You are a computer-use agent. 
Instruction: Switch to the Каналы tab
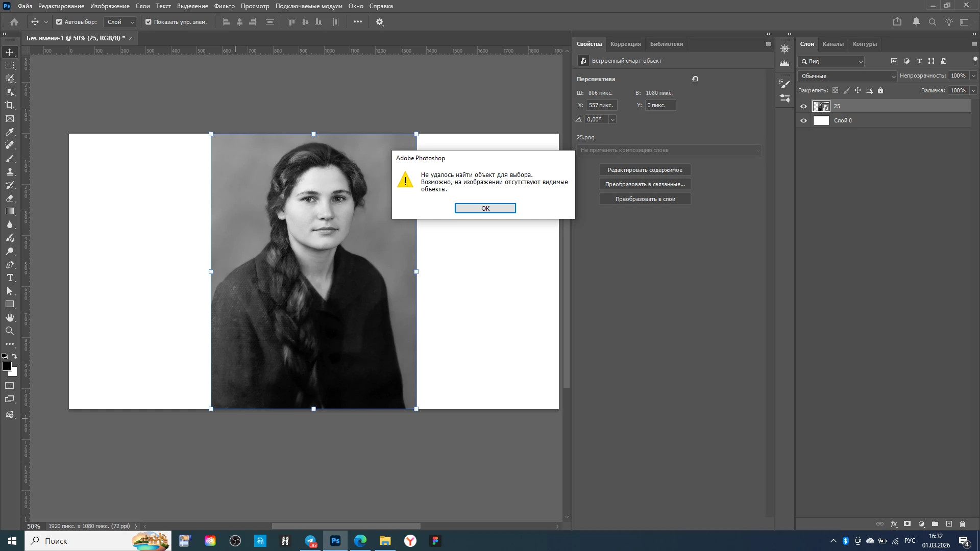click(833, 44)
